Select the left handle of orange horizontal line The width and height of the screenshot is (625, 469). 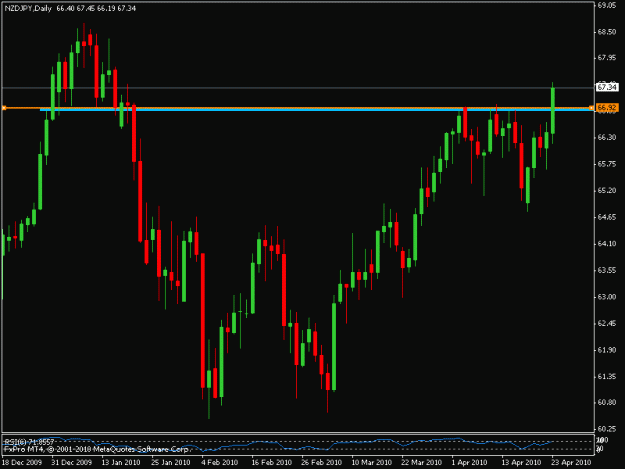pyautogui.click(x=4, y=108)
